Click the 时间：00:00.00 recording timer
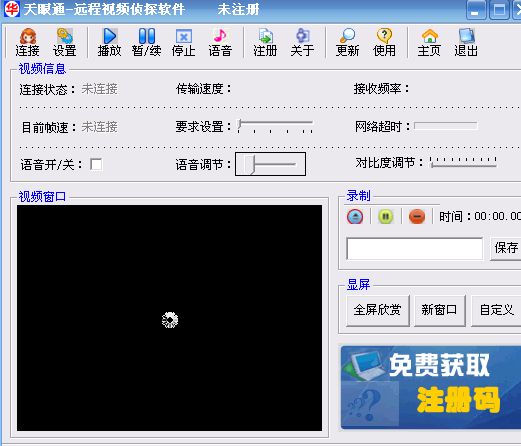The height and width of the screenshot is (446, 521). point(480,217)
